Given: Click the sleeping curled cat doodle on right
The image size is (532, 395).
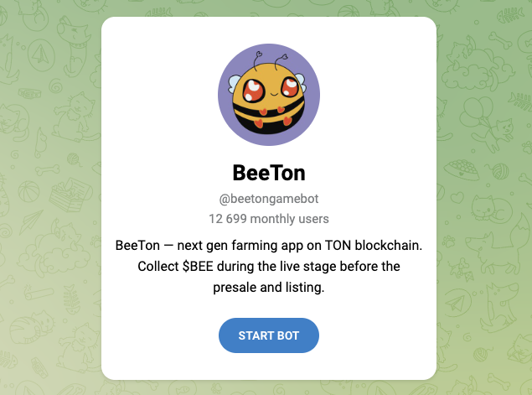Looking at the screenshot, I should (492, 210).
